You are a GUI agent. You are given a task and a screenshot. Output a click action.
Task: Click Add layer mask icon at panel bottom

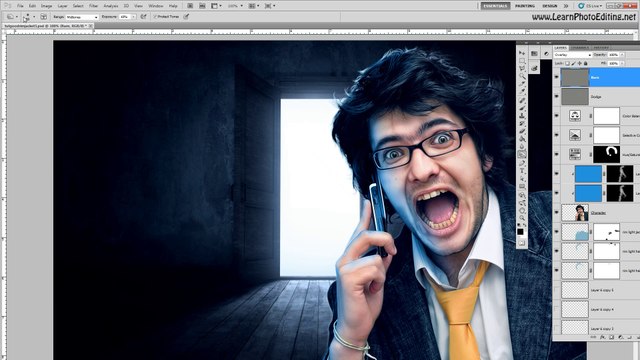611,337
